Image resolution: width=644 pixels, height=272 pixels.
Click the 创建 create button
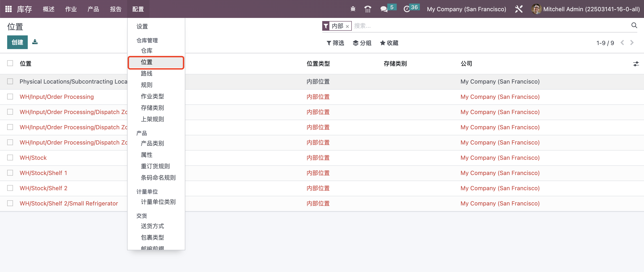tap(17, 42)
